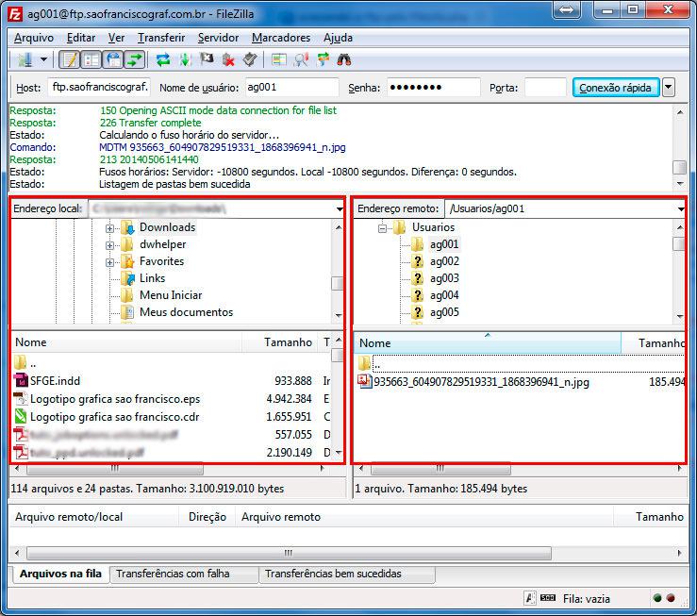Select ag005 in the remote tree
Image resolution: width=697 pixels, height=616 pixels.
444,312
